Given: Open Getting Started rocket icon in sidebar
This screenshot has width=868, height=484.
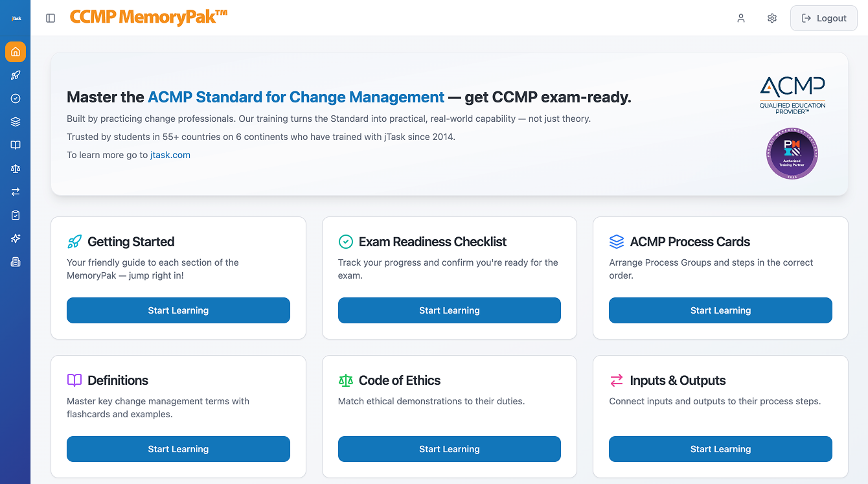Looking at the screenshot, I should tap(16, 75).
